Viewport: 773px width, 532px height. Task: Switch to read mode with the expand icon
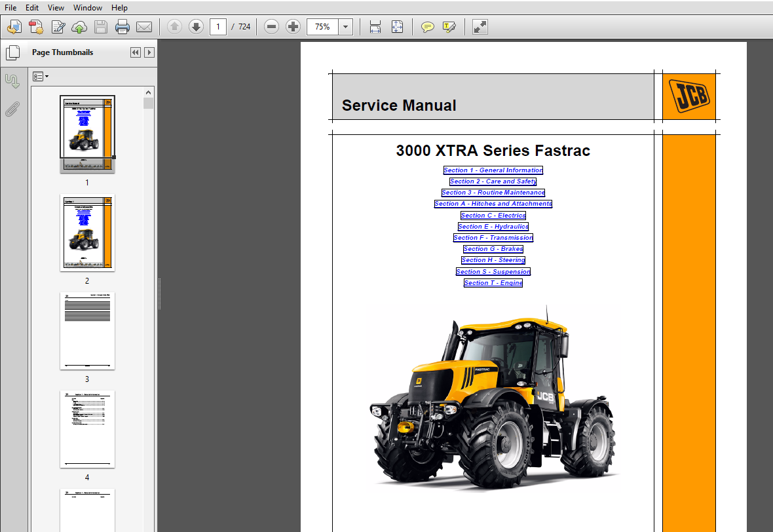[480, 27]
